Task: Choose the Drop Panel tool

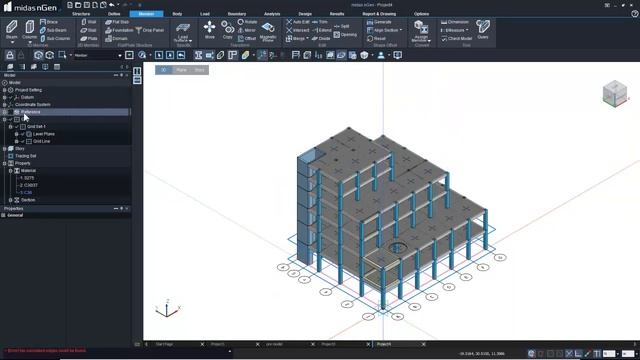Action: pyautogui.click(x=150, y=30)
